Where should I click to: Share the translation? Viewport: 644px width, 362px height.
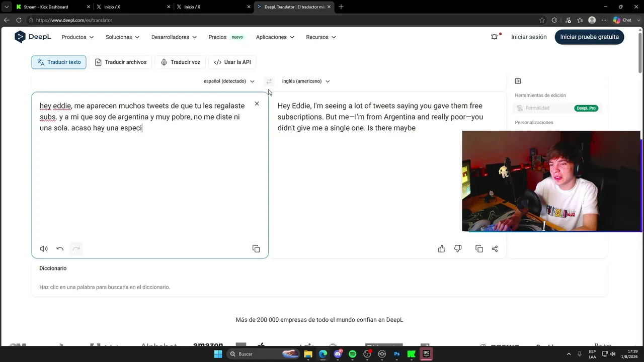[495, 249]
